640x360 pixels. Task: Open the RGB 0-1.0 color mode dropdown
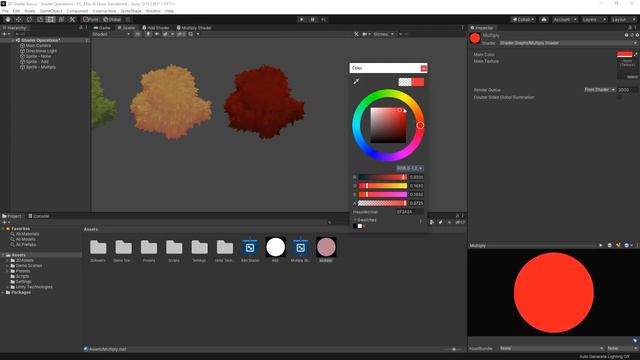(410, 168)
